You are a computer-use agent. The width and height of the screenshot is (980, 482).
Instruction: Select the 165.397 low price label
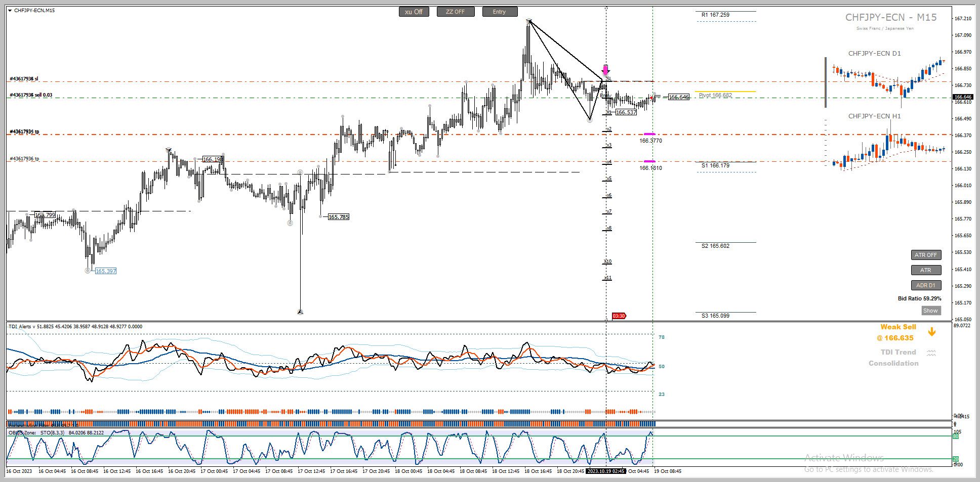[x=106, y=271]
